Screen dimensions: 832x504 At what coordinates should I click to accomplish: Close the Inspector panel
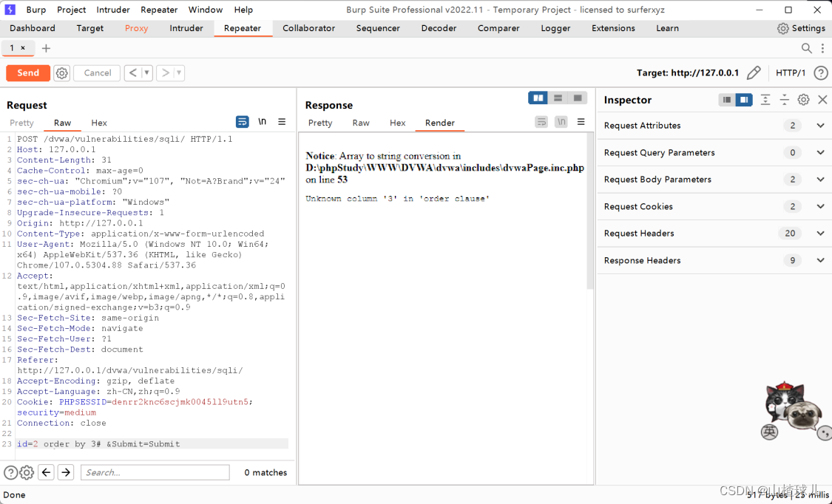[822, 100]
